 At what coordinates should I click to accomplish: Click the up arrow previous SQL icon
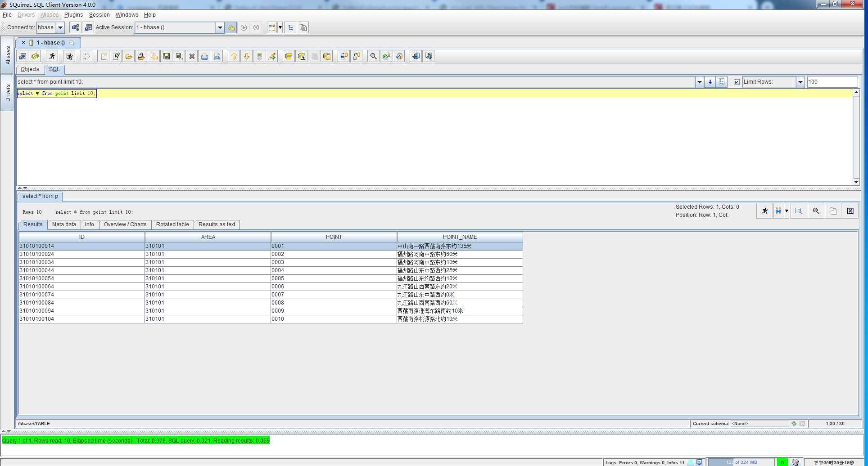tap(234, 56)
